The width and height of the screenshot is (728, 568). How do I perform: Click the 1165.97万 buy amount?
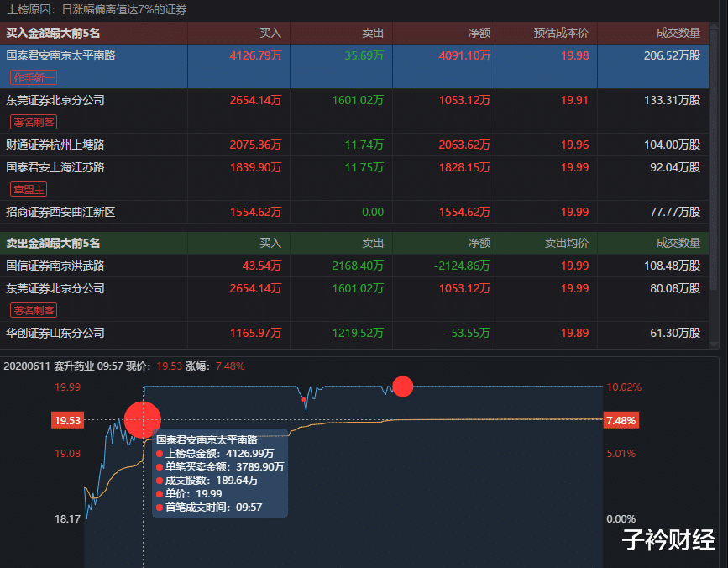pyautogui.click(x=255, y=333)
